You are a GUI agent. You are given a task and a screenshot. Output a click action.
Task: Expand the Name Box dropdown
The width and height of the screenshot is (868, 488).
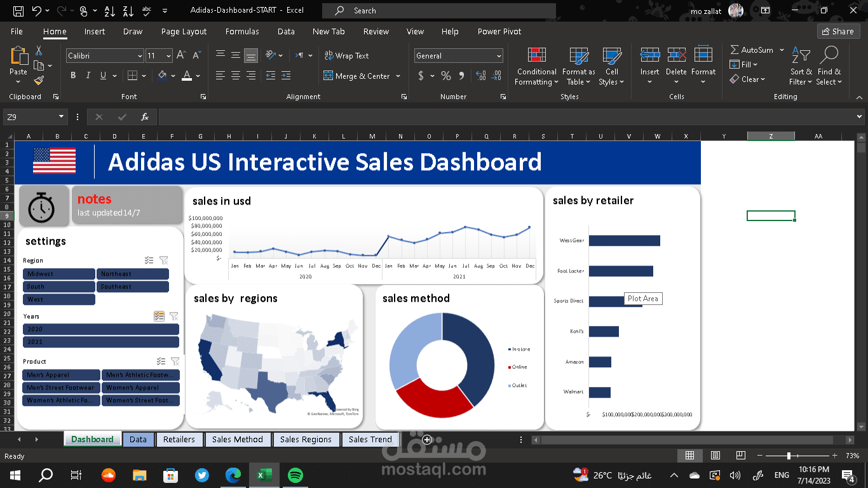pyautogui.click(x=61, y=117)
